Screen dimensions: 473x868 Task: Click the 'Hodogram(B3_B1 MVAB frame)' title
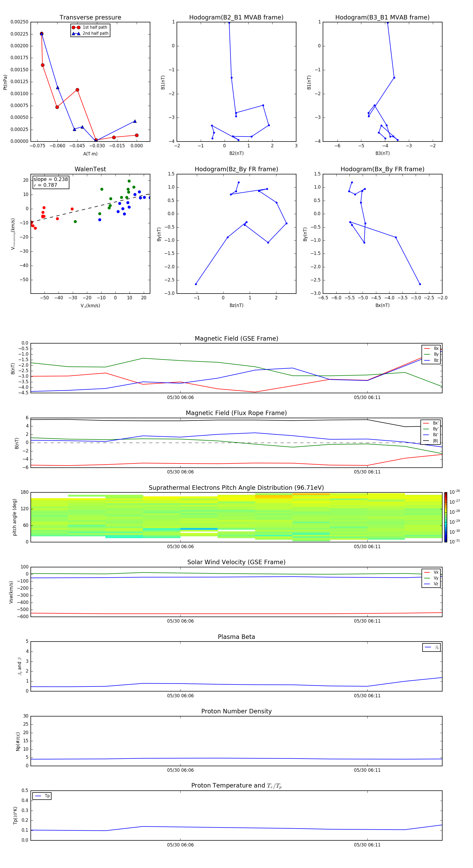382,18
